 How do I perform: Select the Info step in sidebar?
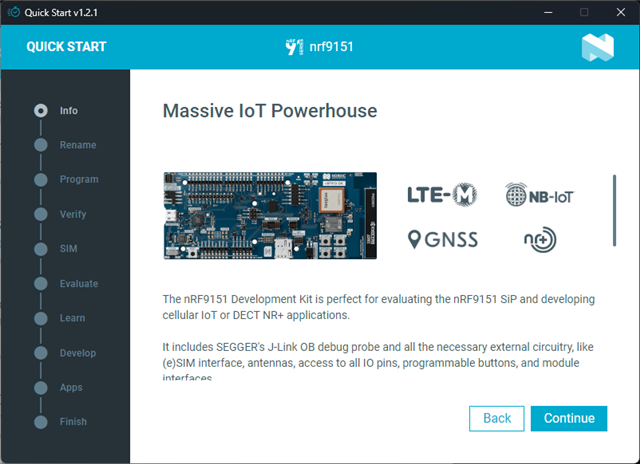point(69,111)
